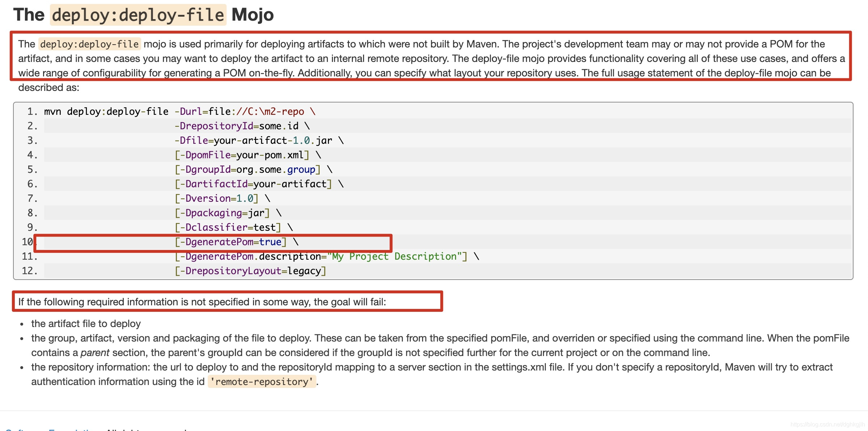Click the inline code 'remote-repository'
The image size is (868, 431).
click(262, 382)
